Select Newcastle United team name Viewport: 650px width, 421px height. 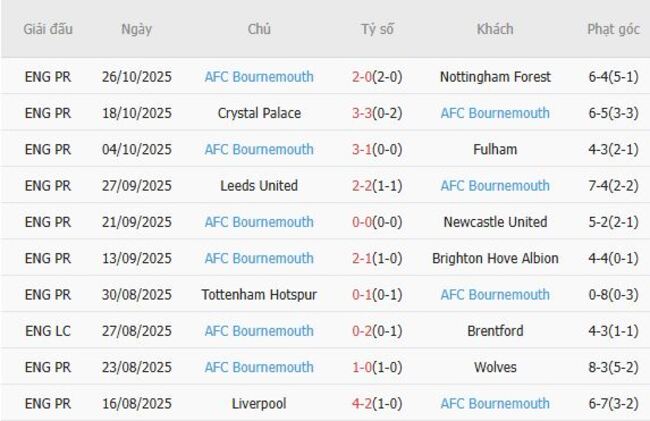tap(495, 222)
